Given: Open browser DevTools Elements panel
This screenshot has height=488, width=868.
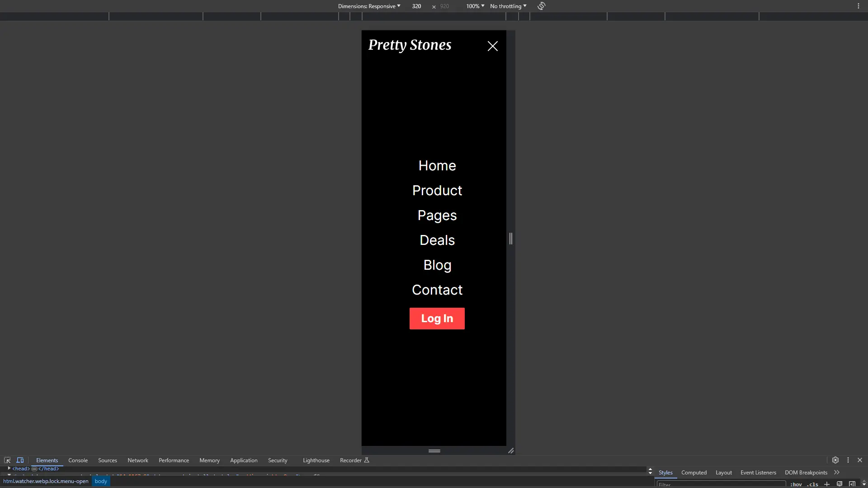Looking at the screenshot, I should pos(47,460).
